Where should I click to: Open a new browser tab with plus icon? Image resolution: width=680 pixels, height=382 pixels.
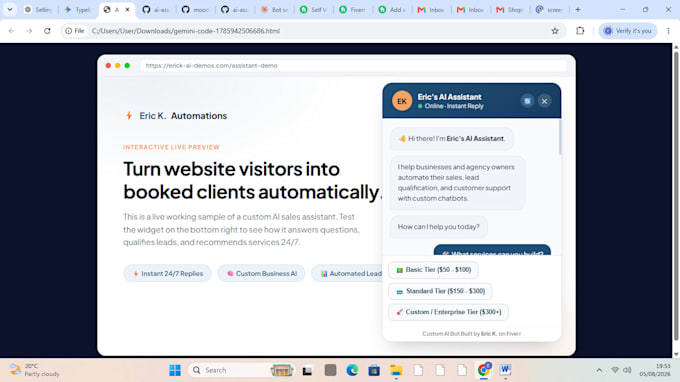tap(578, 10)
